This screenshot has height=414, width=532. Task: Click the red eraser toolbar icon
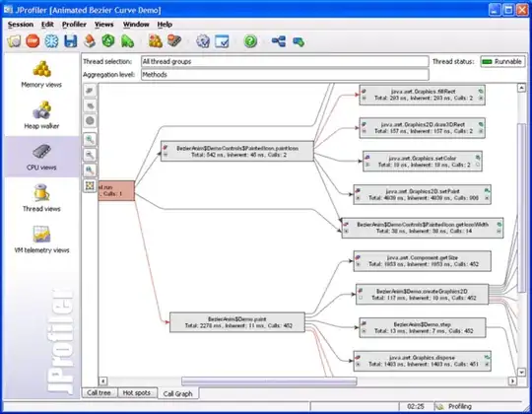tap(90, 41)
